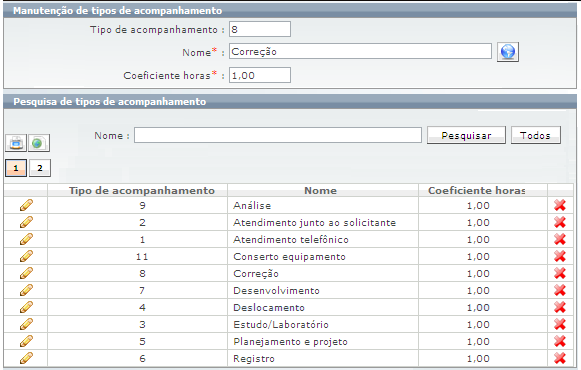581x370 pixels.
Task: Click the Nome field containing Correção
Action: 360,51
